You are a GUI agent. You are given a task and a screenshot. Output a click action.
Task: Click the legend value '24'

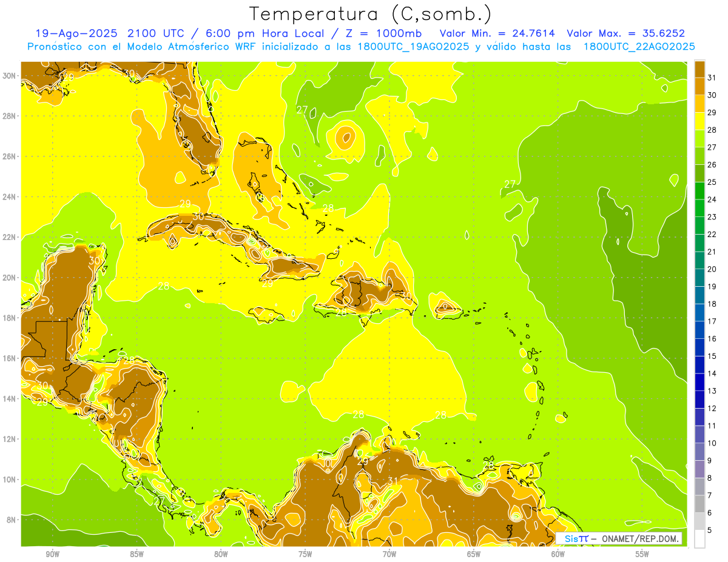[x=712, y=199]
